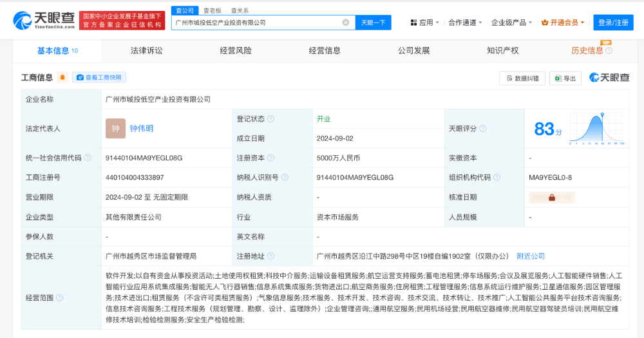This screenshot has height=338, width=644.
Task: Click the 广州市越秀区市场监督管理局 registrar value
Action: [151, 256]
